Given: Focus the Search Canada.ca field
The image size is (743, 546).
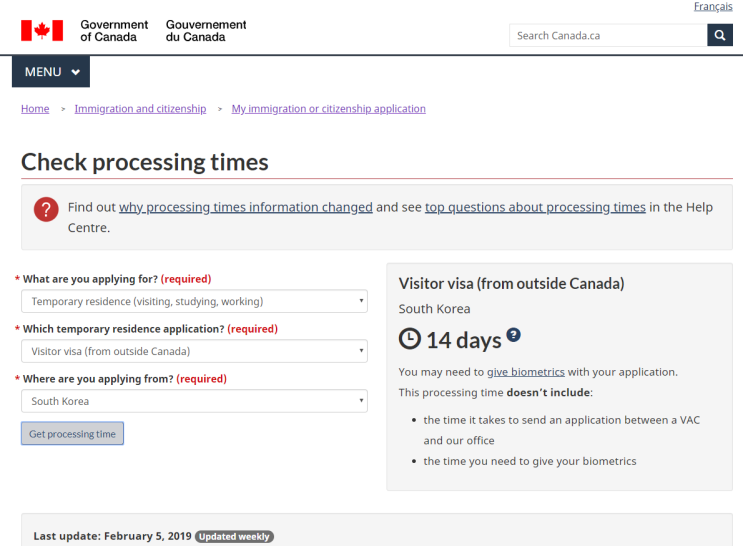Looking at the screenshot, I should [x=608, y=36].
